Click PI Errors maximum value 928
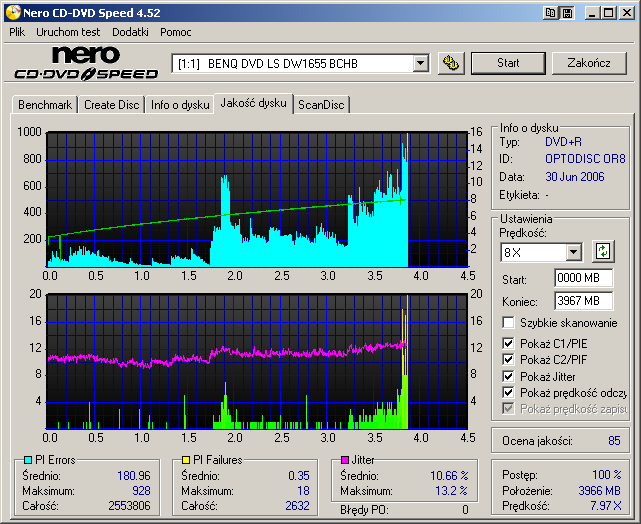This screenshot has width=641, height=524. pos(141,491)
